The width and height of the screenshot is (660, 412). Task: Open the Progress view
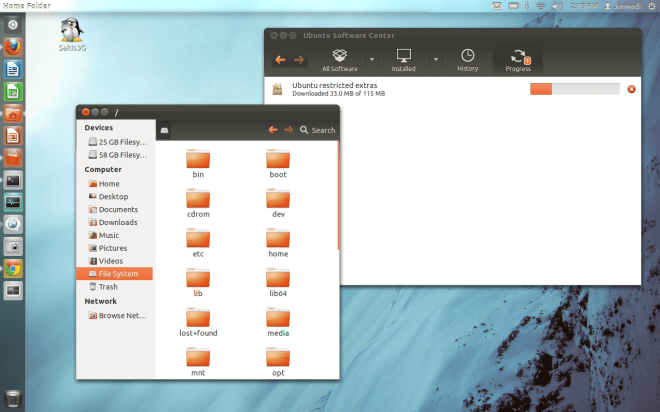coord(518,60)
